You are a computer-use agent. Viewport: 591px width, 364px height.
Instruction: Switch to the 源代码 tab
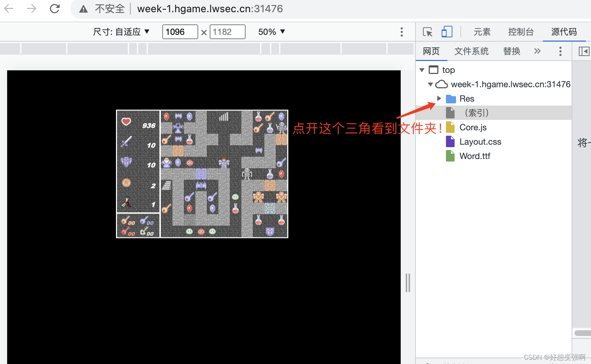click(564, 32)
